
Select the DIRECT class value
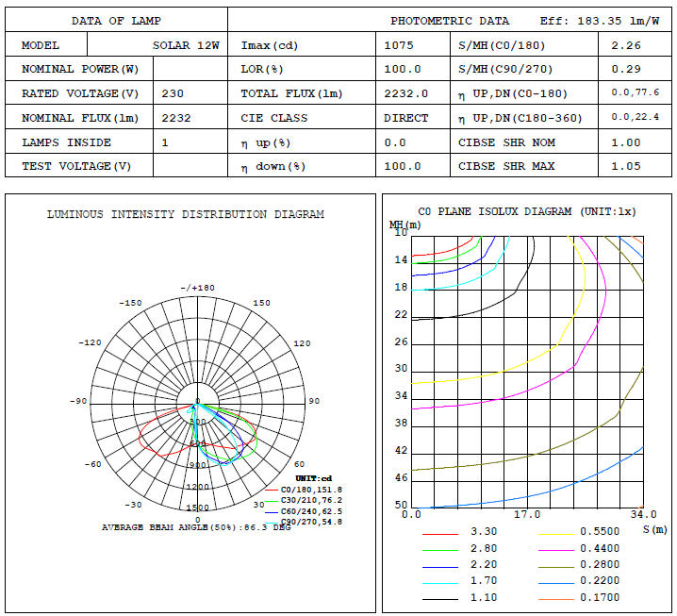(405, 118)
